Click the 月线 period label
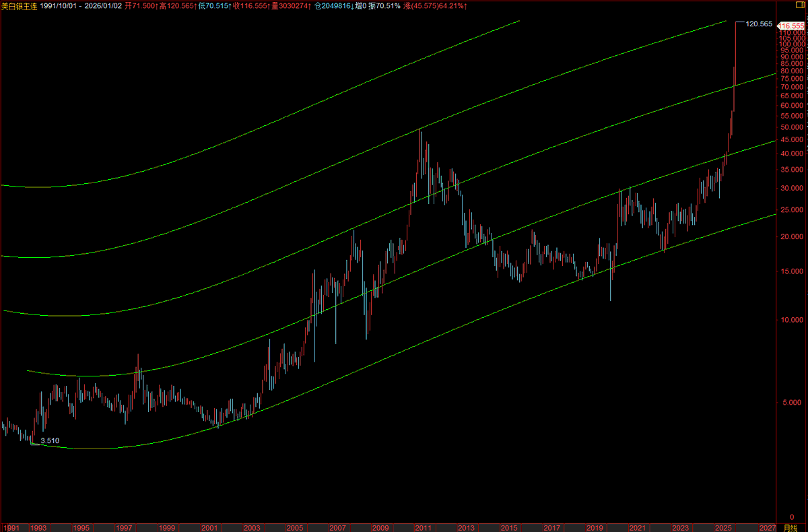 point(790,528)
